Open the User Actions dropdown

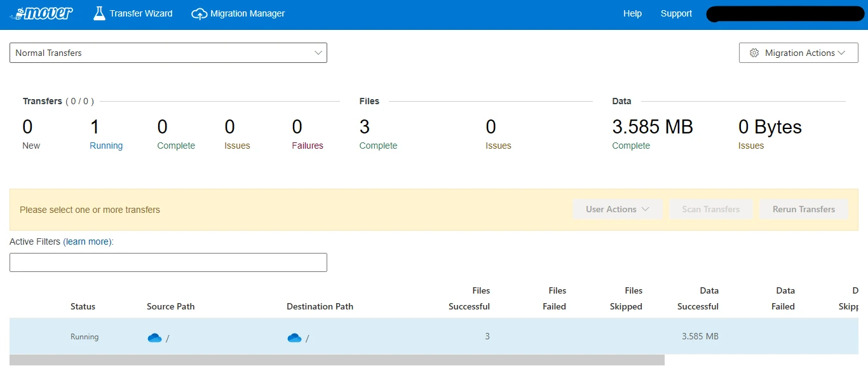(617, 209)
